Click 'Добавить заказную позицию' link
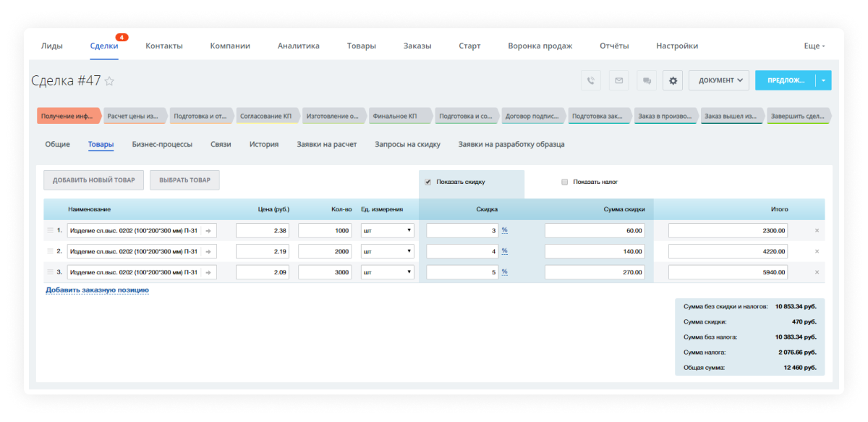868x422 pixels. tap(97, 290)
